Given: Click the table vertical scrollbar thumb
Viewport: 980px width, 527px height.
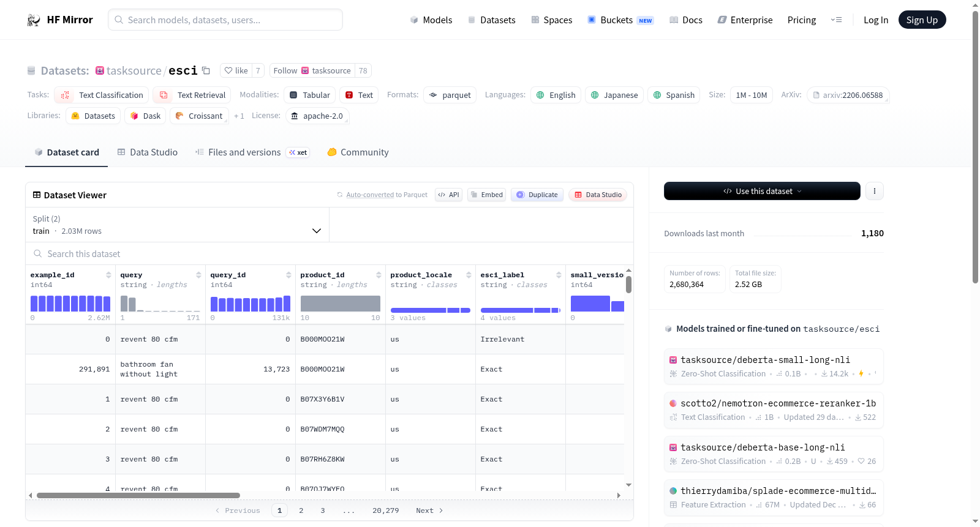Looking at the screenshot, I should [628, 285].
